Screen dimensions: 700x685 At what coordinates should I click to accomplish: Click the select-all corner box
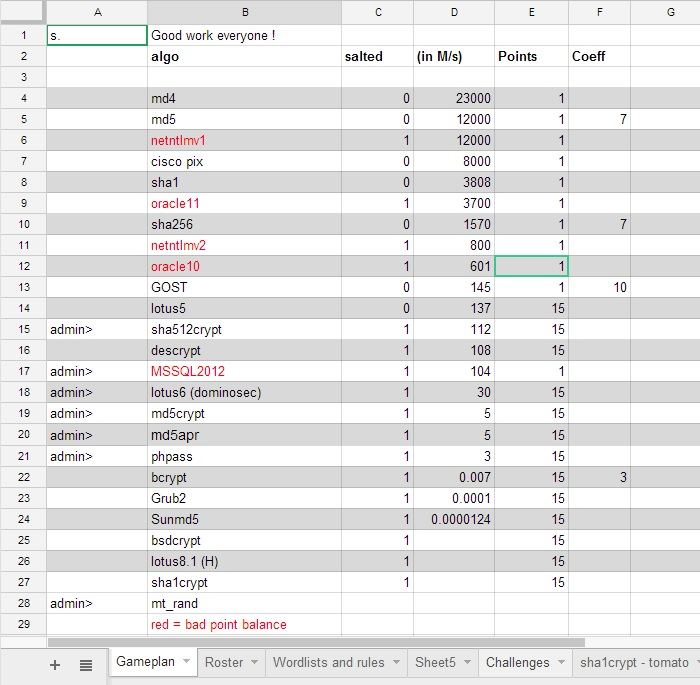point(23,12)
